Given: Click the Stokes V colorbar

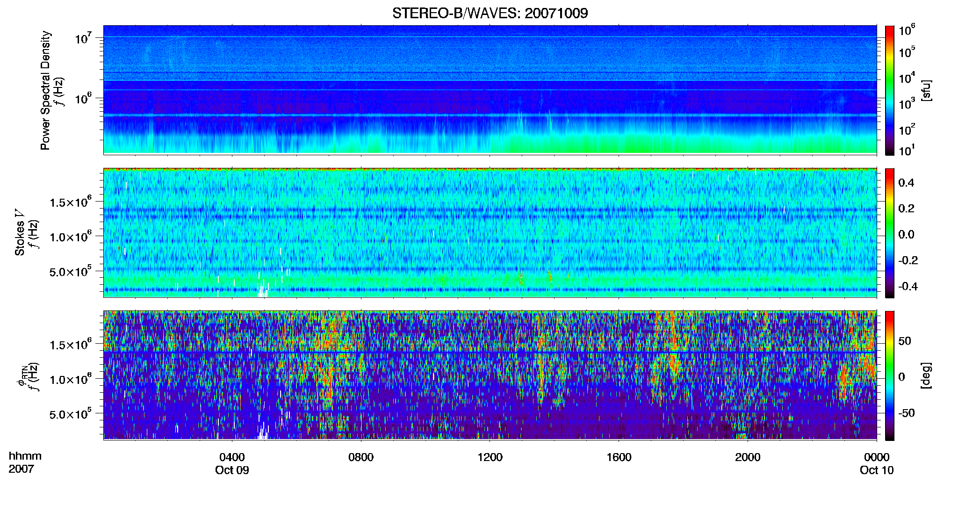Looking at the screenshot, I should [890, 233].
